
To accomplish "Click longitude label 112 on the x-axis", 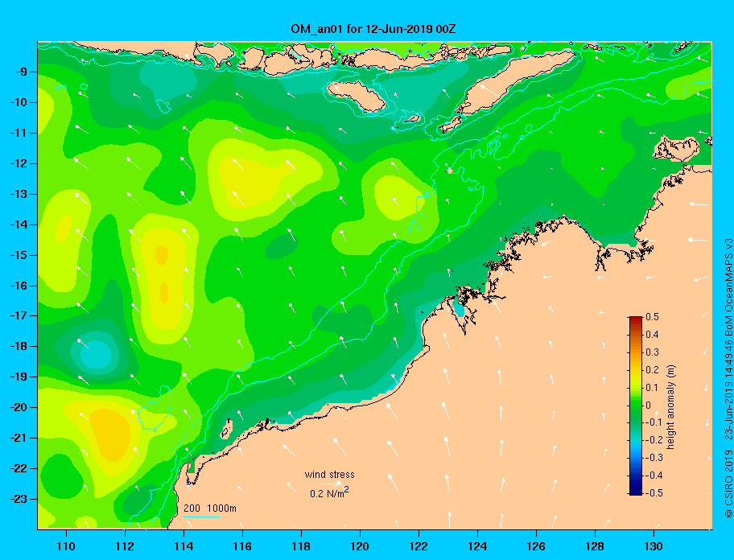I will [125, 546].
